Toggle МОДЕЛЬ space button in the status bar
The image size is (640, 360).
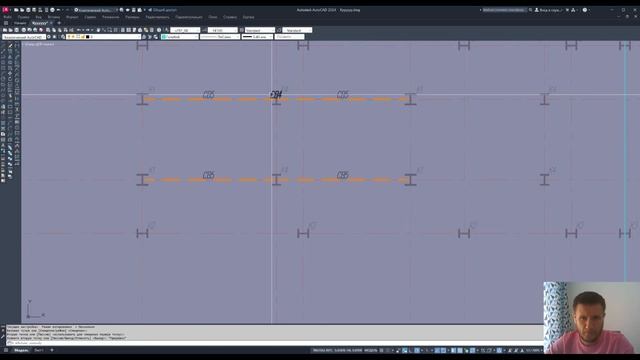371,350
